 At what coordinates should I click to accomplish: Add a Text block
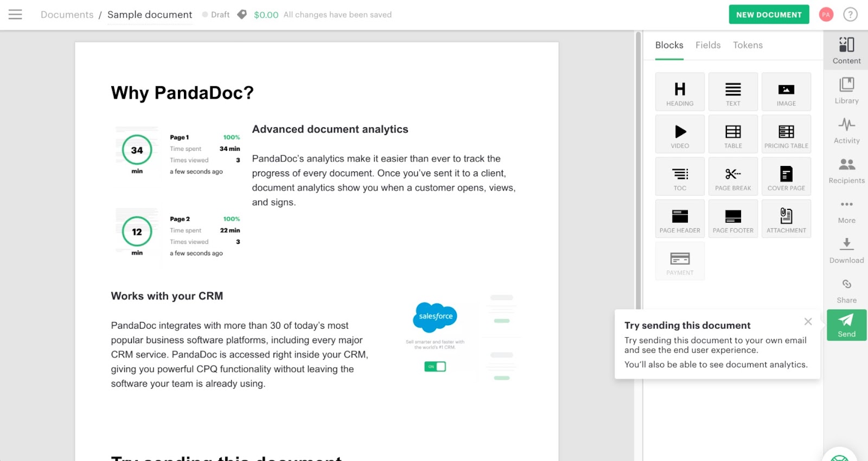pos(733,92)
